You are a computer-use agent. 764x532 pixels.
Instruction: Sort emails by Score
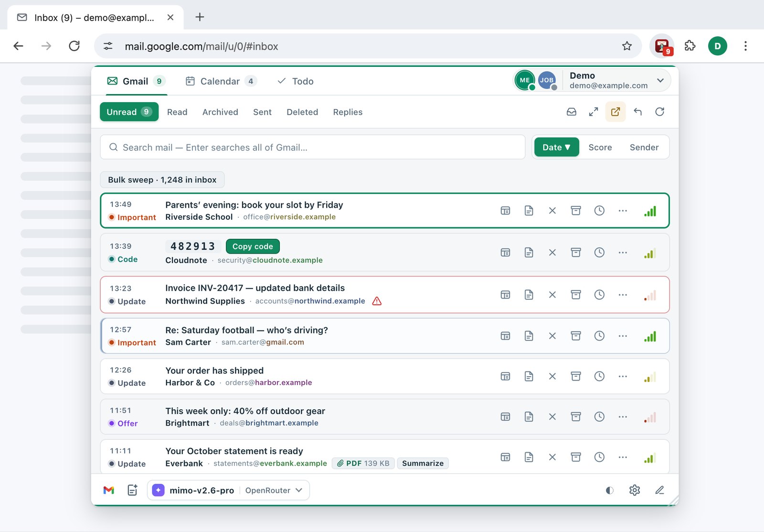coord(600,147)
